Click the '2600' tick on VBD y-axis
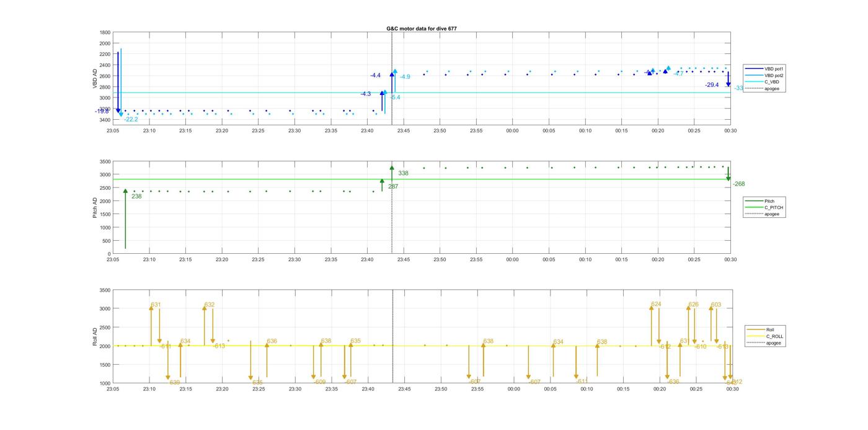The height and width of the screenshot is (430, 868). coord(105,76)
